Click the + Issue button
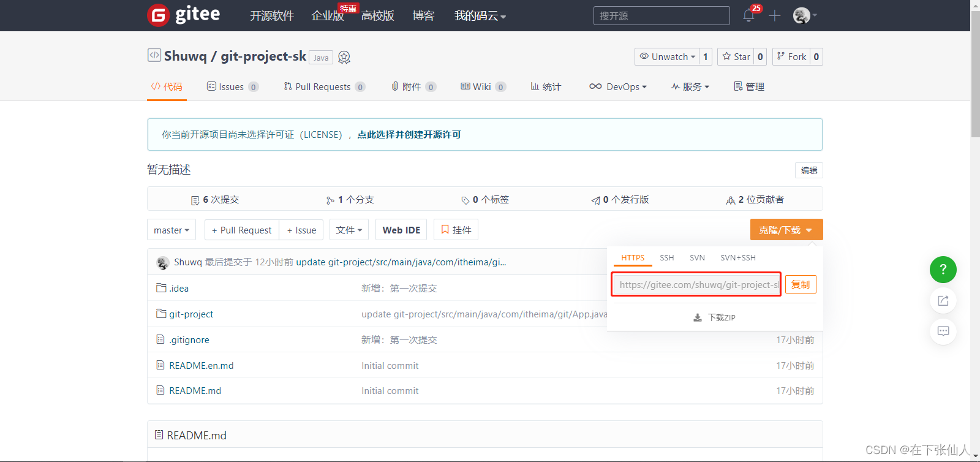 pyautogui.click(x=301, y=230)
